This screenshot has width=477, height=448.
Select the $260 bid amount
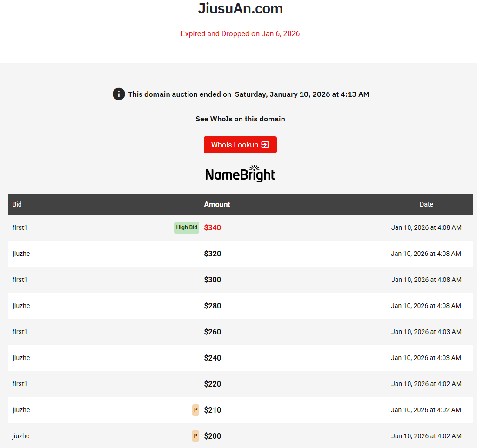[x=212, y=332]
